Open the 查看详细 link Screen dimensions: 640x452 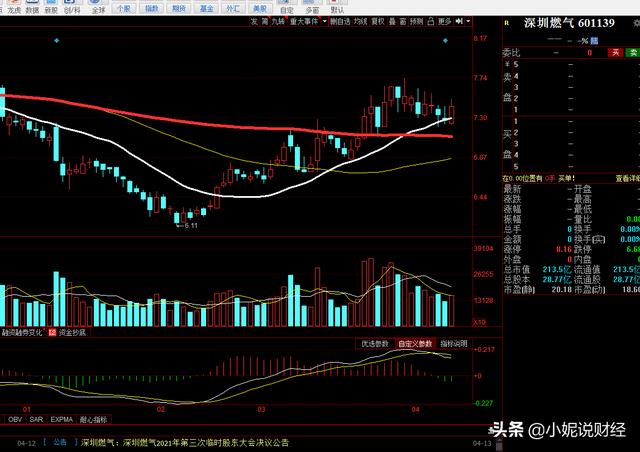[x=627, y=178]
